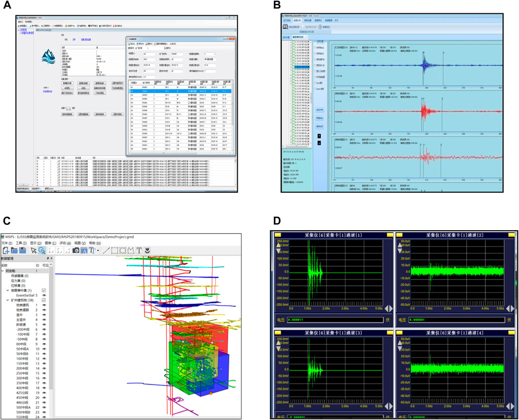Toggle eye icon for 500中段A row

(44, 408)
